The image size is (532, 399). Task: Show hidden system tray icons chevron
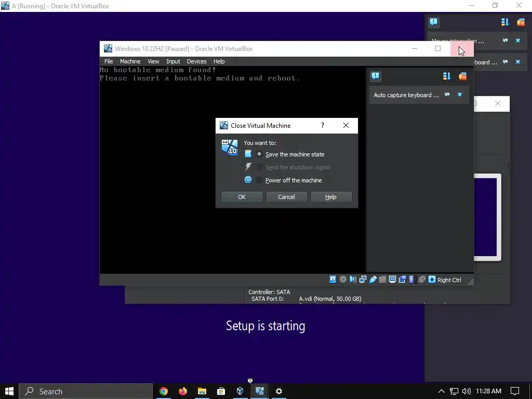[x=441, y=391]
